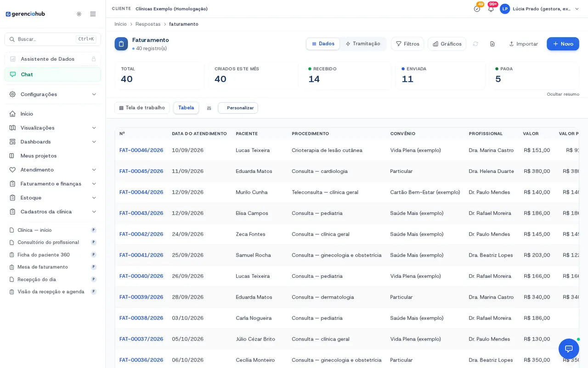
Task: Open the tasks checkmark icon with 49 badge
Action: (477, 9)
